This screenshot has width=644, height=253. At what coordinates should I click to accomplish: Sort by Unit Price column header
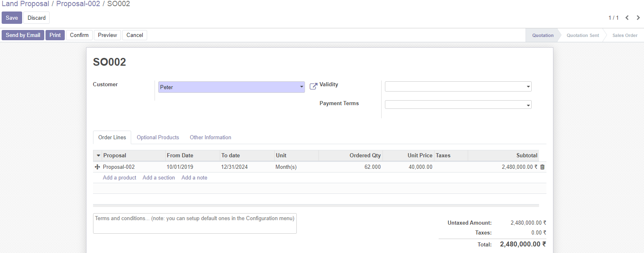[x=408, y=156]
